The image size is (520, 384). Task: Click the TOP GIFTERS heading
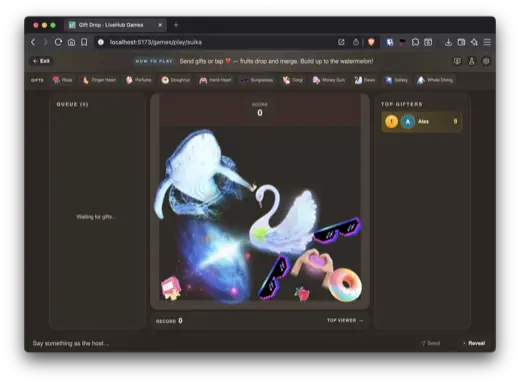tap(402, 104)
